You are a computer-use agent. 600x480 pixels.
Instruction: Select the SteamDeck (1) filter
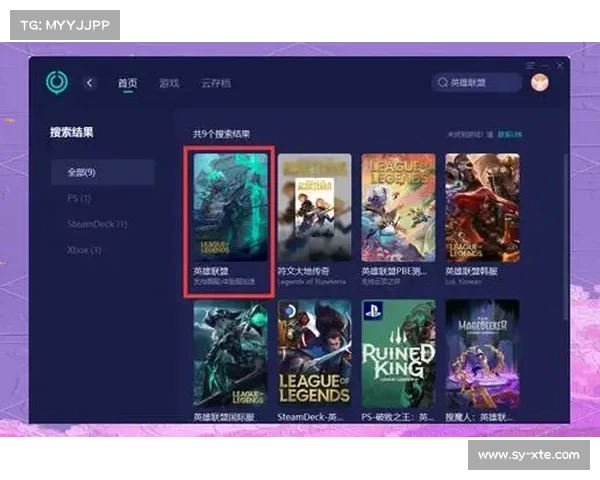[97, 224]
